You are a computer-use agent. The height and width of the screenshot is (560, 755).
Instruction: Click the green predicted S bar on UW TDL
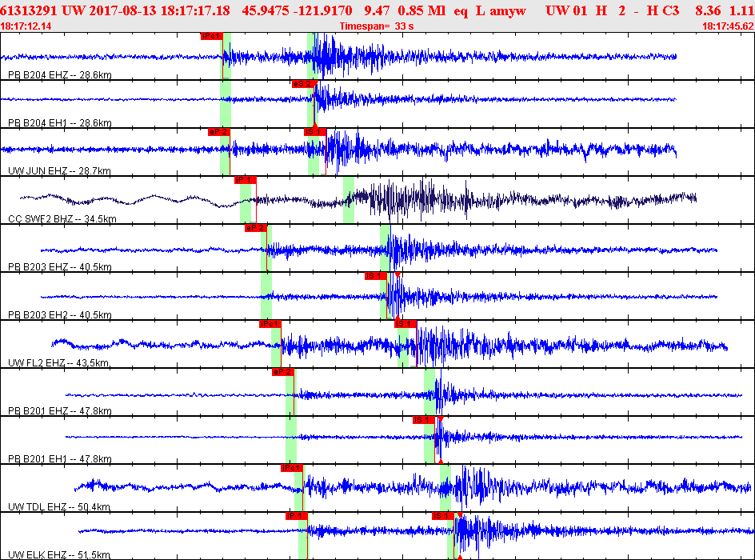(x=445, y=488)
